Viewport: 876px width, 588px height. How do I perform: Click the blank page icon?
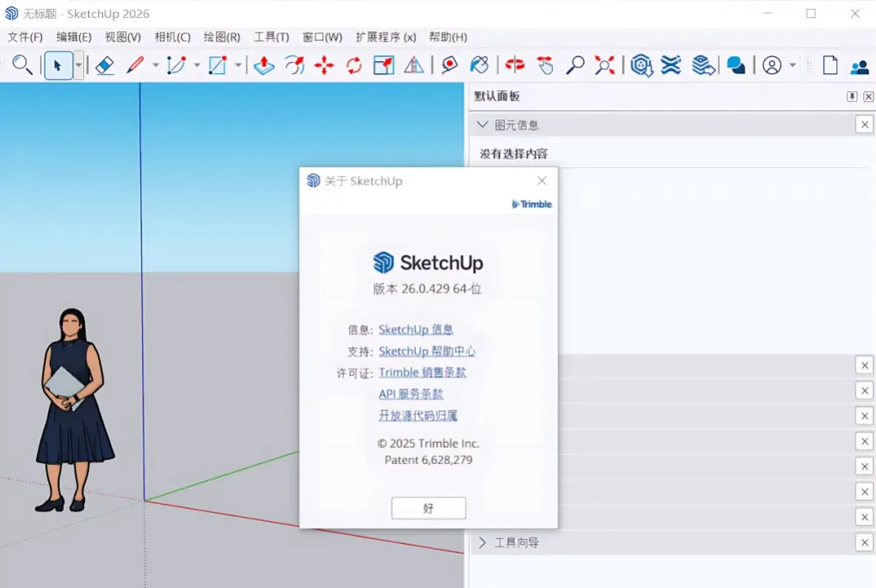[x=830, y=65]
